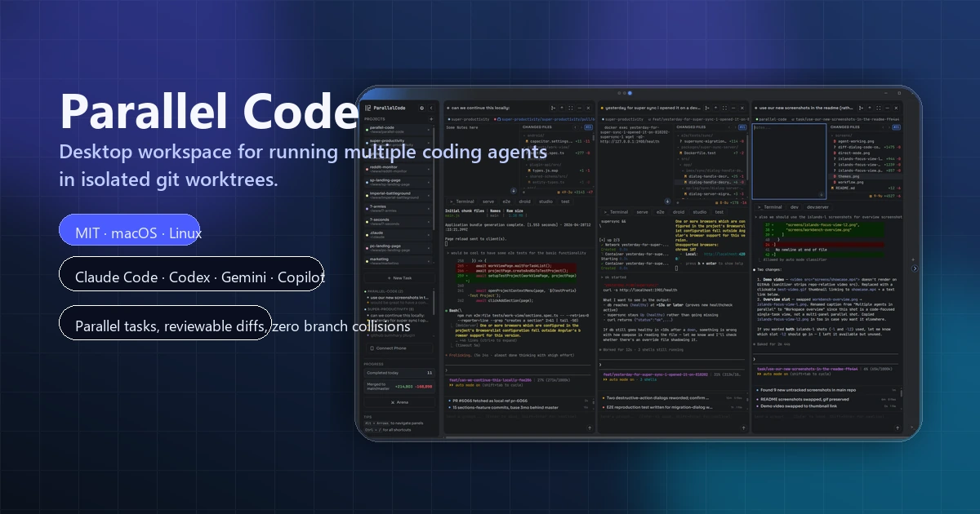Collapse the ParallelCode sidebar with arrow icon
This screenshot has width=980, height=514.
431,108
